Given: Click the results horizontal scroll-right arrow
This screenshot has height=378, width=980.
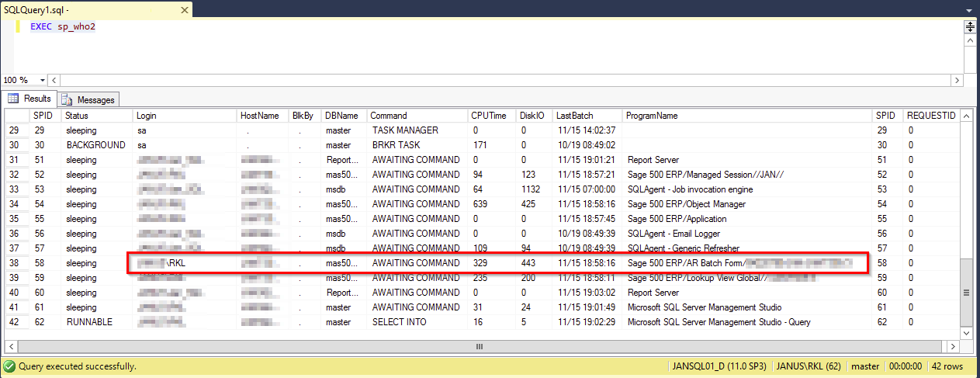Looking at the screenshot, I should [954, 346].
